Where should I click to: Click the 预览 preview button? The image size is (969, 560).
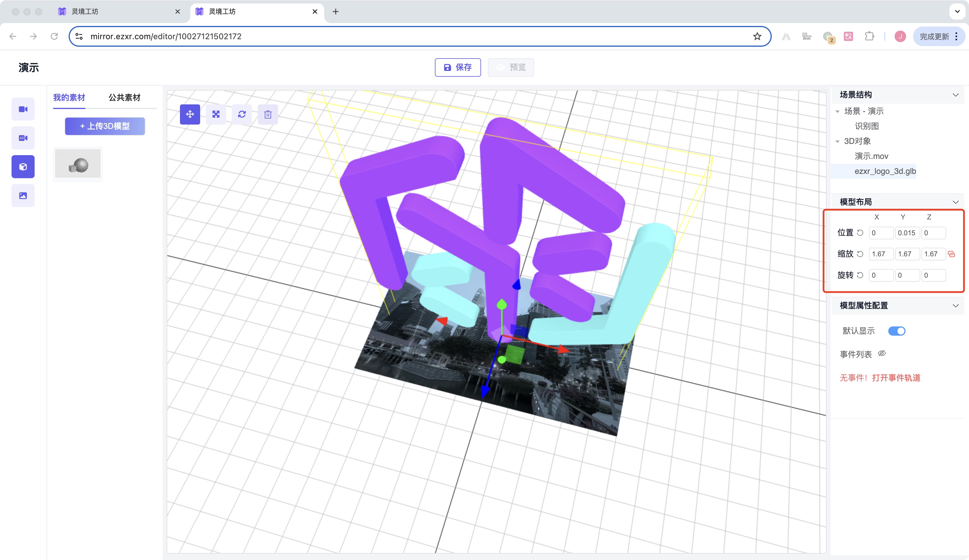tap(511, 67)
